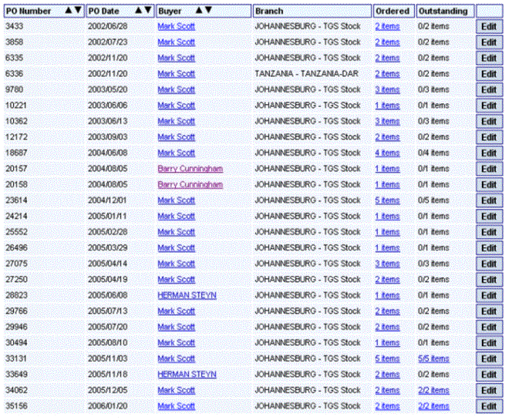The height and width of the screenshot is (420, 509).
Task: Edit purchase order 35156
Action: pyautogui.click(x=489, y=406)
